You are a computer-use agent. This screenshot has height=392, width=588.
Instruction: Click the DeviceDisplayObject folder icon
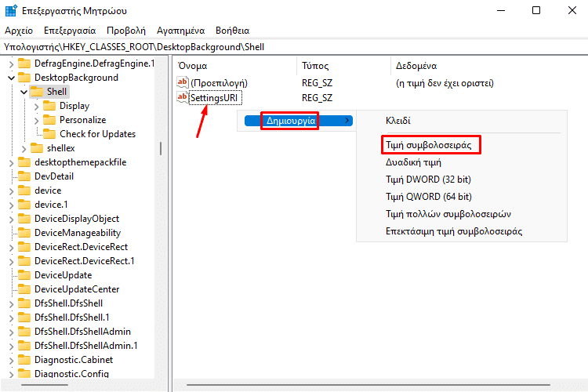tap(24, 219)
